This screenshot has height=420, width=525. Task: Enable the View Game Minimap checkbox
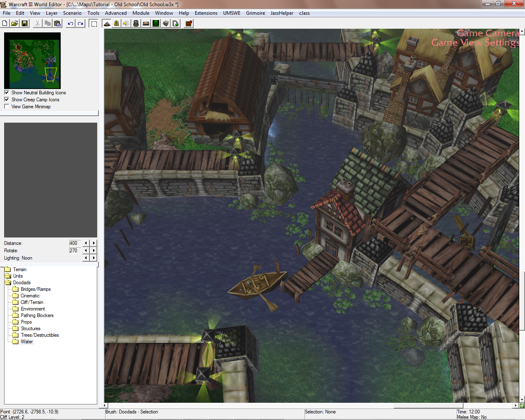coord(7,107)
